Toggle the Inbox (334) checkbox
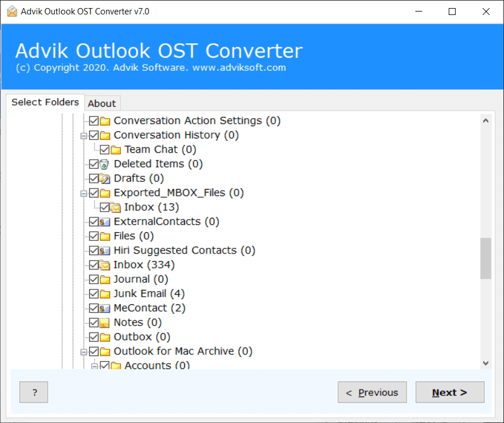 pos(94,265)
